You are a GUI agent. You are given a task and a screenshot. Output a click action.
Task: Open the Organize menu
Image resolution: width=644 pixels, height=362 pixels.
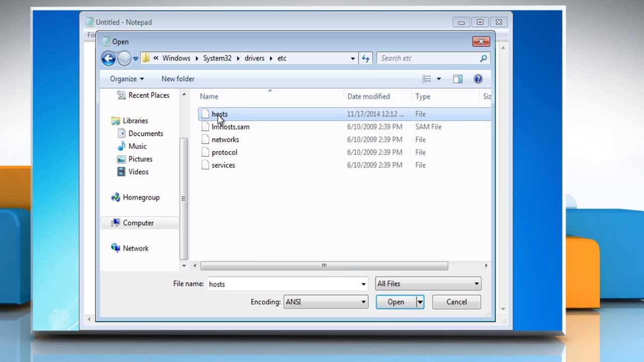pyautogui.click(x=127, y=79)
